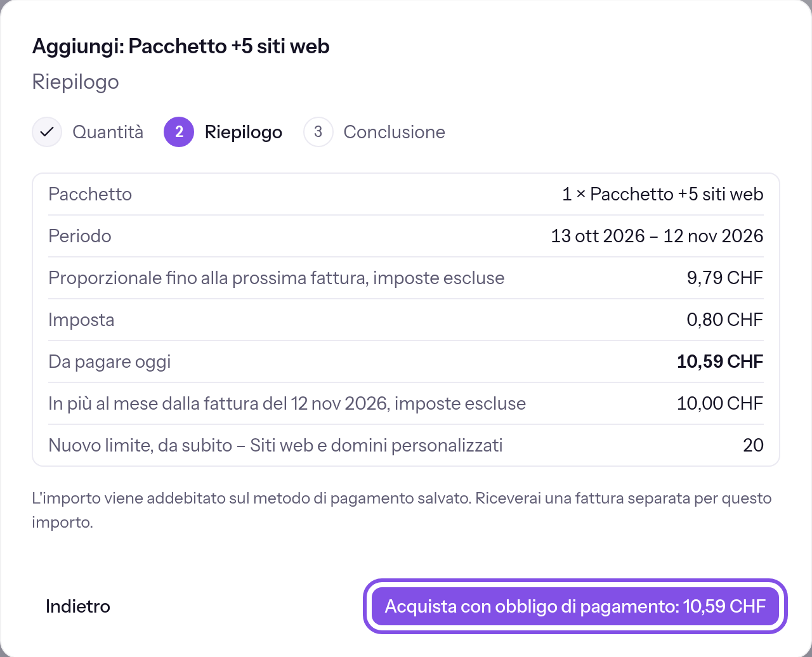Click the 'Da pagare oggi' label
The image size is (812, 657).
click(x=110, y=361)
